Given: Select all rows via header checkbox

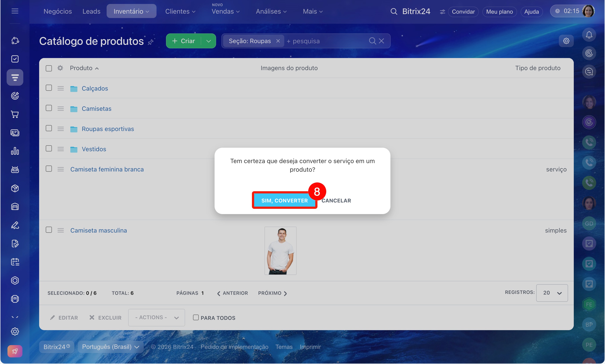Looking at the screenshot, I should tap(49, 68).
